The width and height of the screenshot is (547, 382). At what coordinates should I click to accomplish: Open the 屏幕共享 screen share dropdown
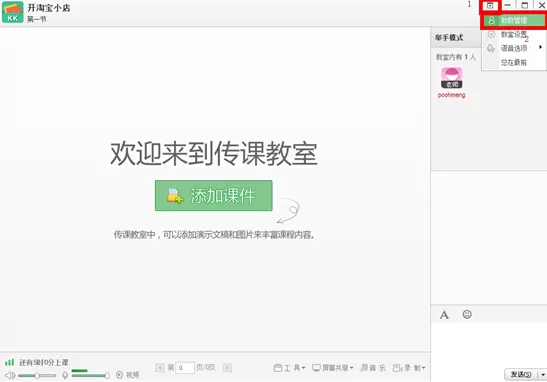(x=333, y=368)
